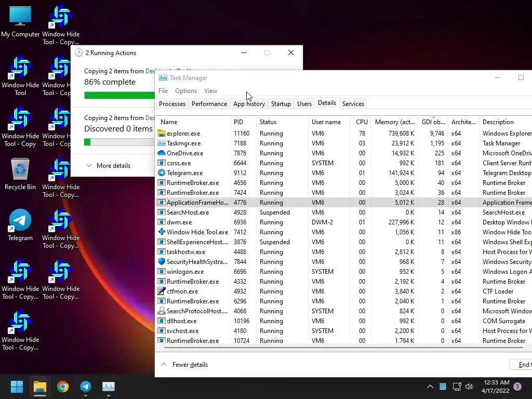Open the File menu in Task Manager

pyautogui.click(x=163, y=91)
